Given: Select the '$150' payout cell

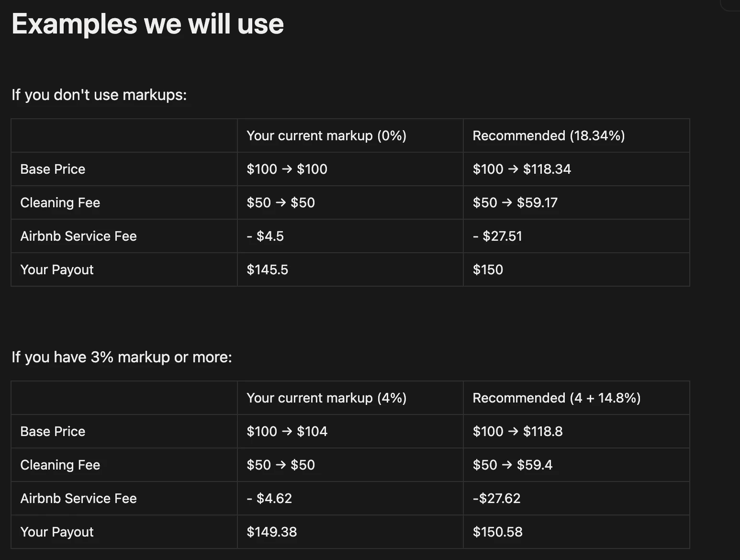Looking at the screenshot, I should click(487, 270).
